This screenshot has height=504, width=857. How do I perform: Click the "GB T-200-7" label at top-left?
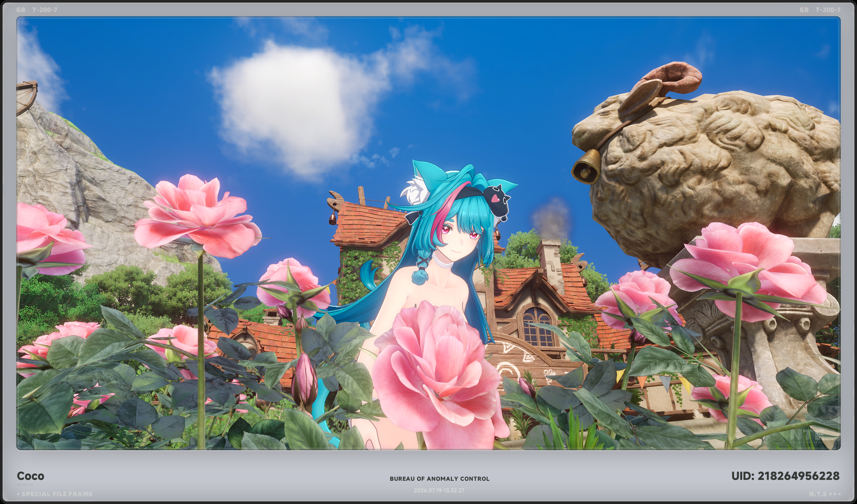[37, 10]
